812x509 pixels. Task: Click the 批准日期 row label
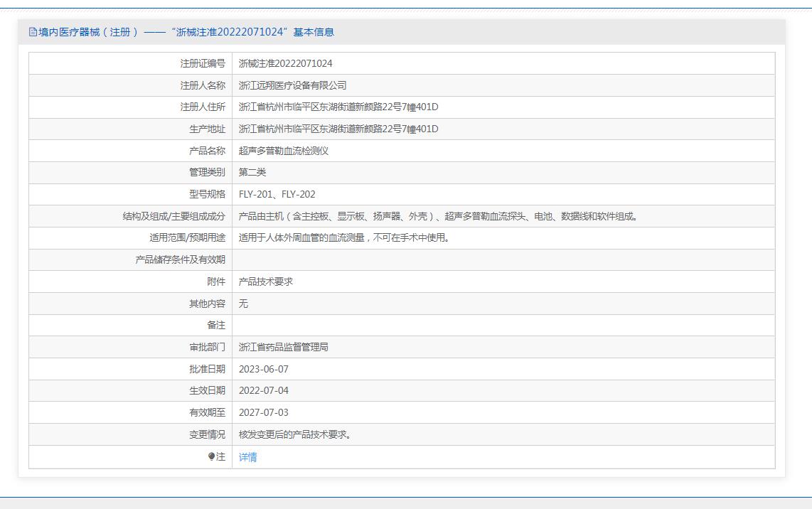207,369
